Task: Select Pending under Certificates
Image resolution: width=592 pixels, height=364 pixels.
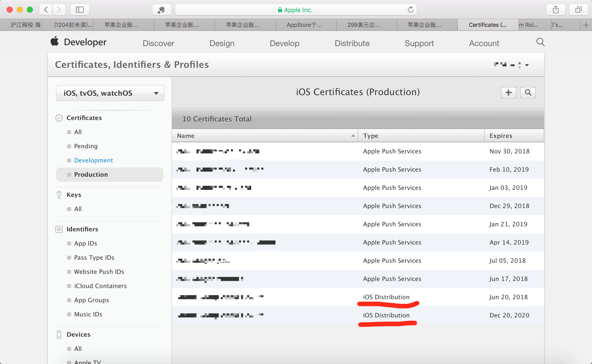Action: (86, 146)
